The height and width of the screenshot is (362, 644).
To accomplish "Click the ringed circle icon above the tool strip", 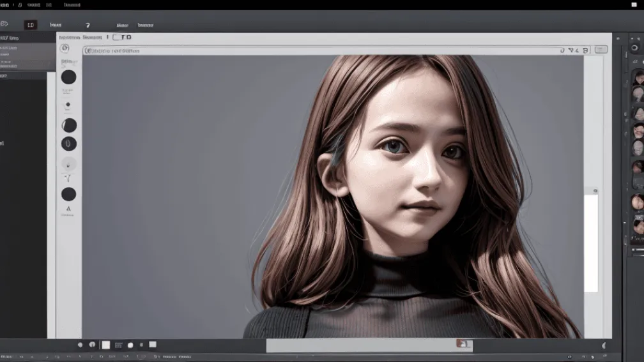I will tap(65, 49).
